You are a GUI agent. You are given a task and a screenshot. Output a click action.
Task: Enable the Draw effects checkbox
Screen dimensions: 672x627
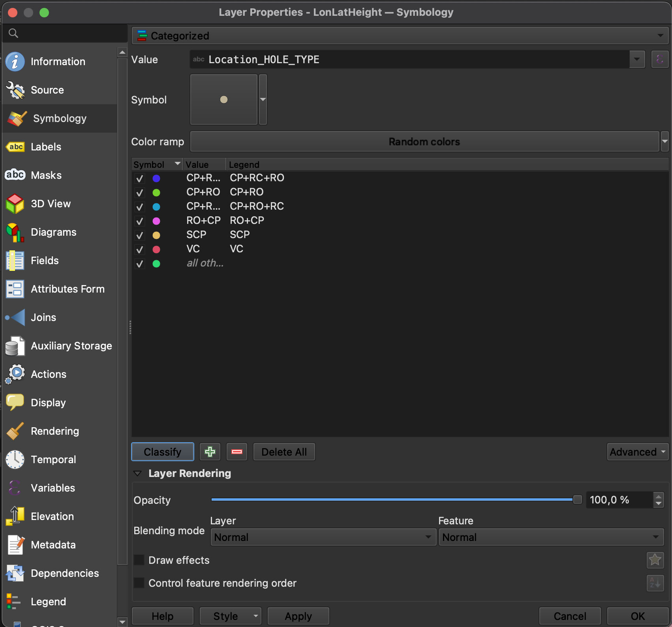[139, 560]
